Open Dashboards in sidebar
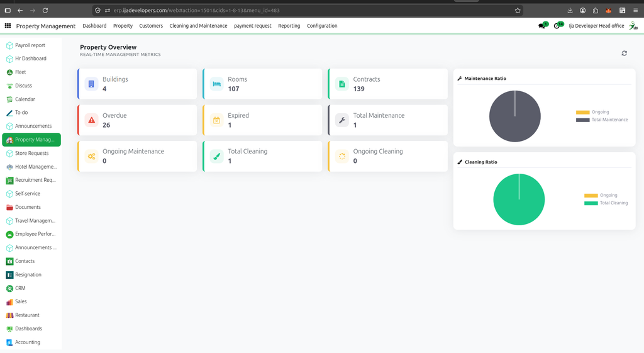Viewport: 644px width, 353px height. pos(31,328)
